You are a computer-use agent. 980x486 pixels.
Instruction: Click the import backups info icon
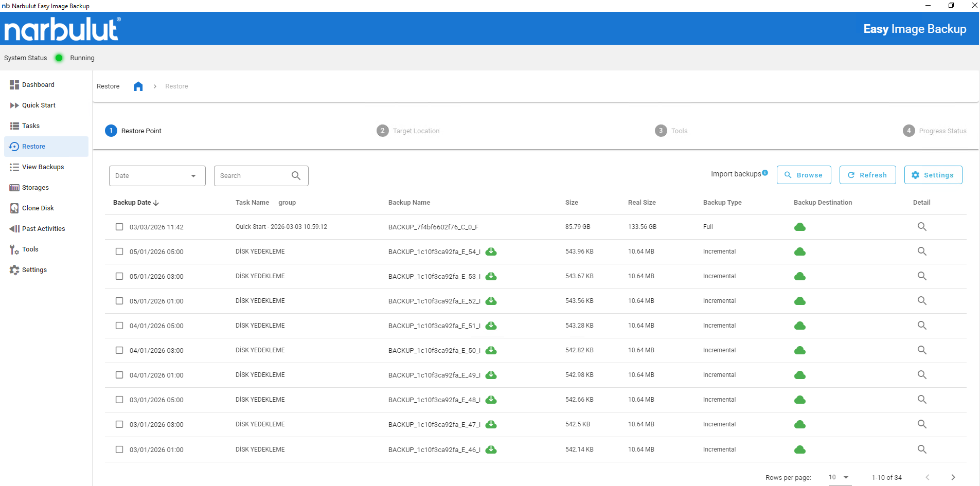pos(765,173)
